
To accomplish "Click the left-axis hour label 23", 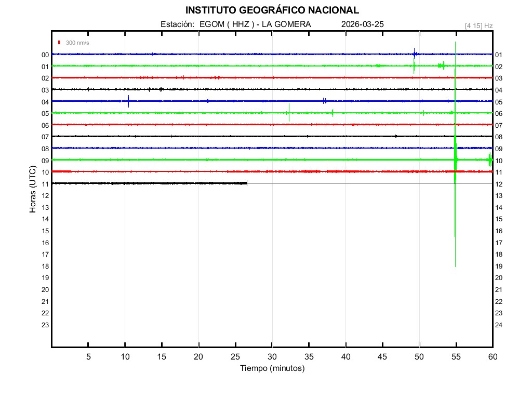I will click(45, 325).
